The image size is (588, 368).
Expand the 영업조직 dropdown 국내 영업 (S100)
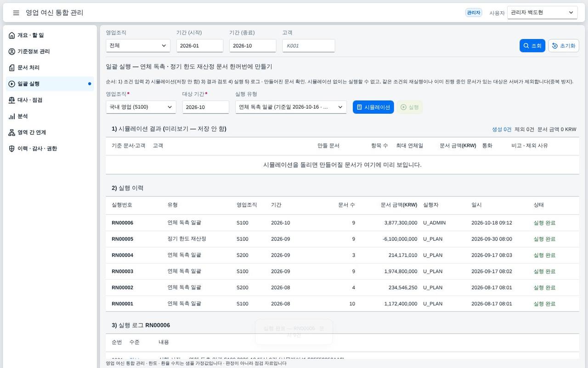(141, 107)
